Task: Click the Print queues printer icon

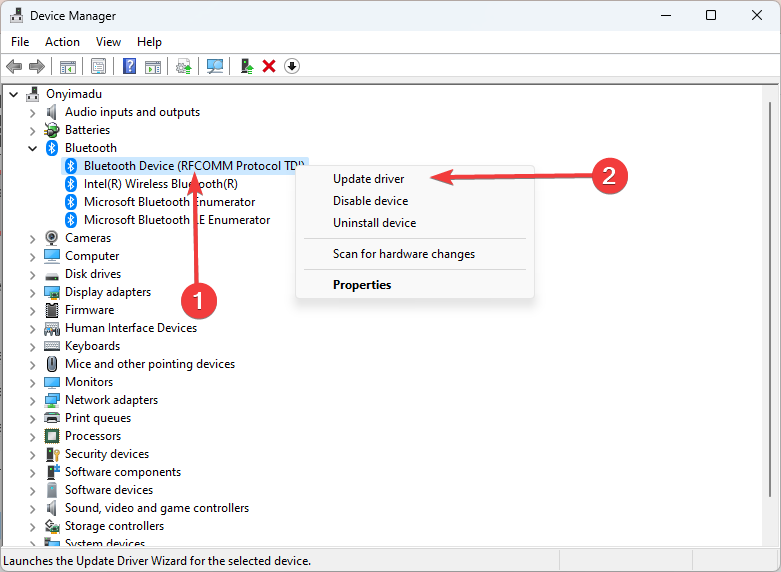Action: (52, 418)
